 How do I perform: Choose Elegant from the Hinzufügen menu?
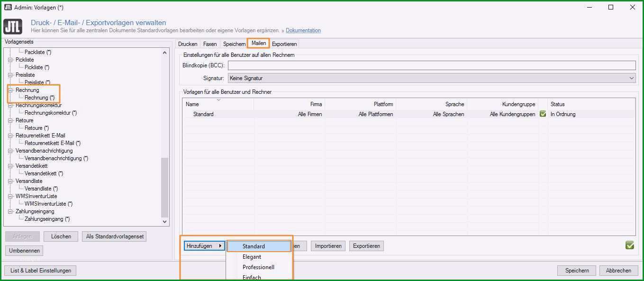pos(259,257)
